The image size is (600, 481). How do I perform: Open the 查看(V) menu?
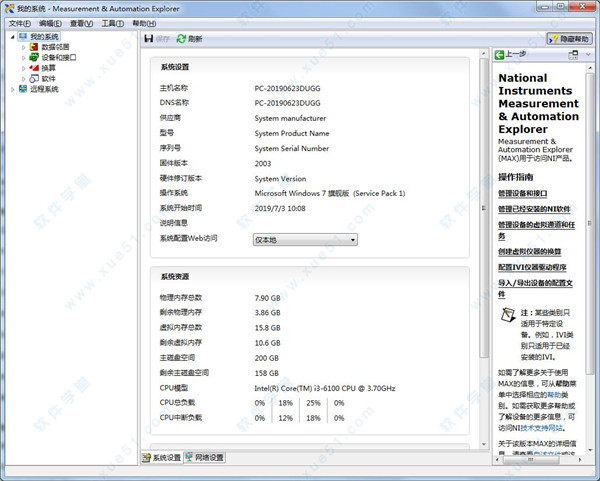82,24
